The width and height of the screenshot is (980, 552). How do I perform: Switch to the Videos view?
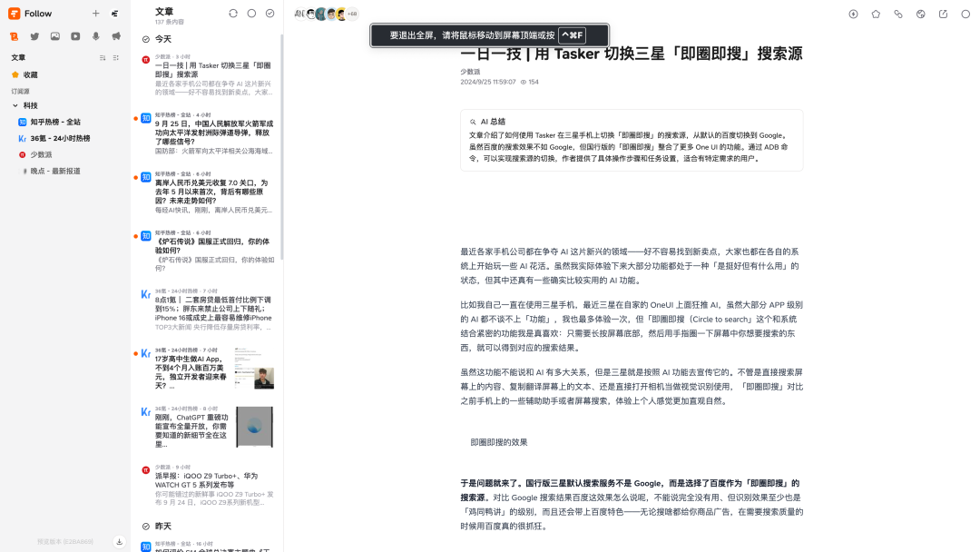[75, 36]
